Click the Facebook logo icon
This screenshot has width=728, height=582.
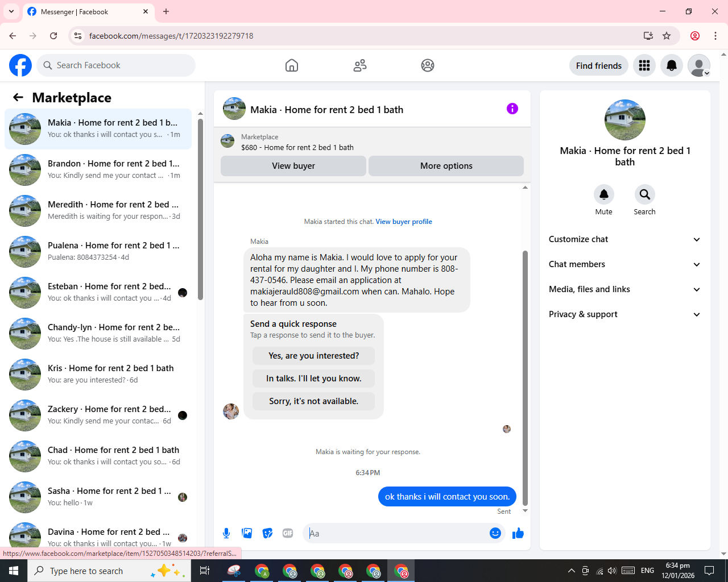point(20,65)
